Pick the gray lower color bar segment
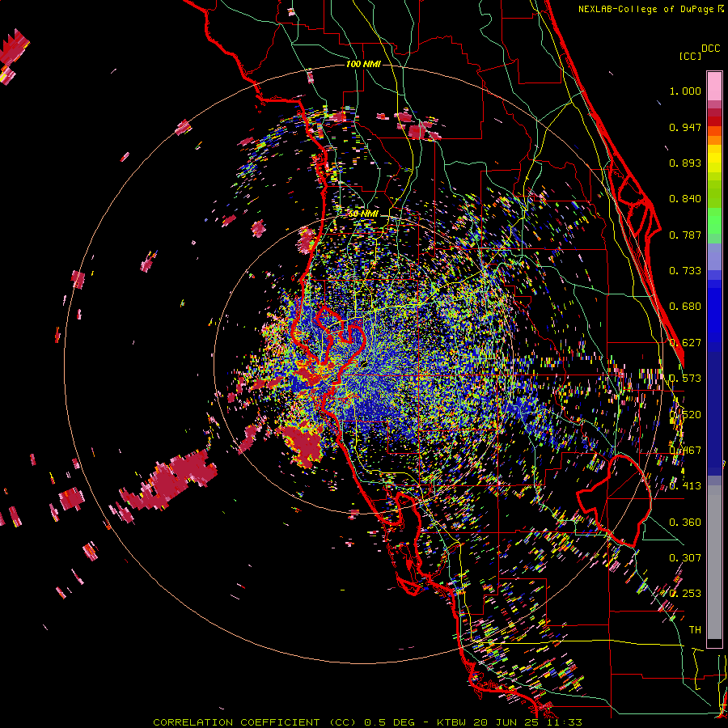 (x=714, y=562)
